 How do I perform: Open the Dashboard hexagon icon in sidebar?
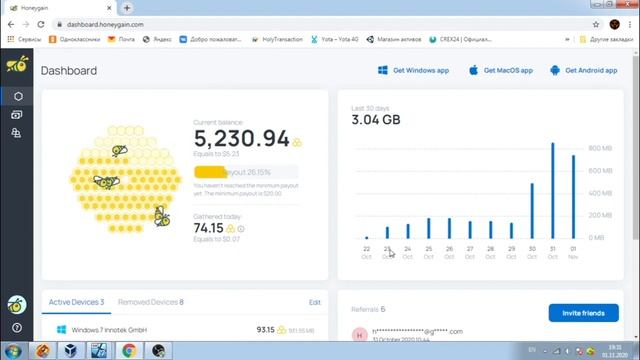coord(18,96)
